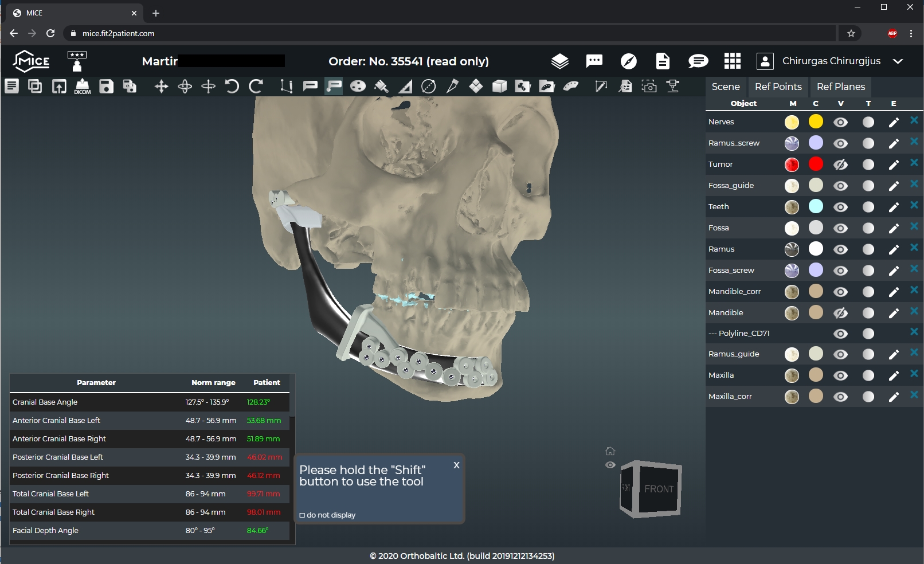
Task: Click the DICOM import icon
Action: tap(83, 87)
